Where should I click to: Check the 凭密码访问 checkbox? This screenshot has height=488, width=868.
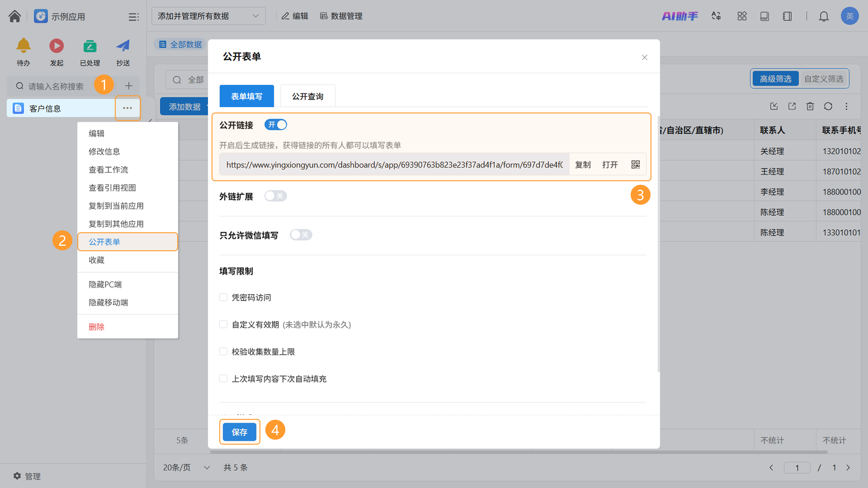(x=223, y=297)
